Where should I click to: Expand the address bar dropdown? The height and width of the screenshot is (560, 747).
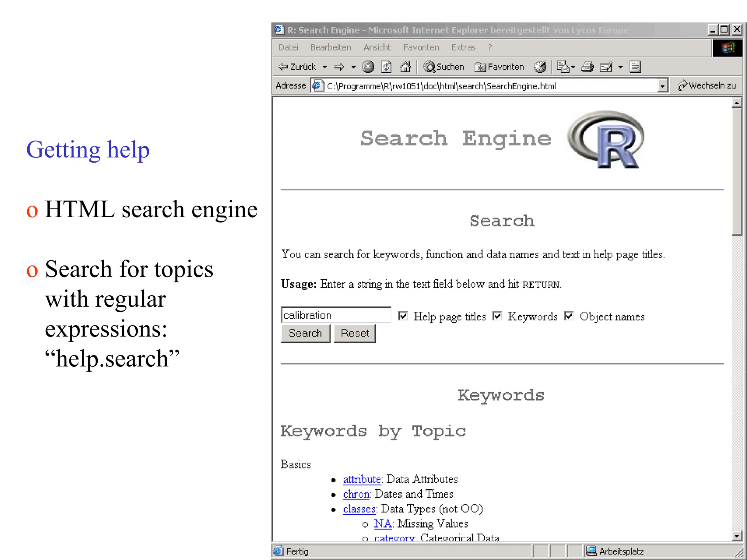[662, 86]
